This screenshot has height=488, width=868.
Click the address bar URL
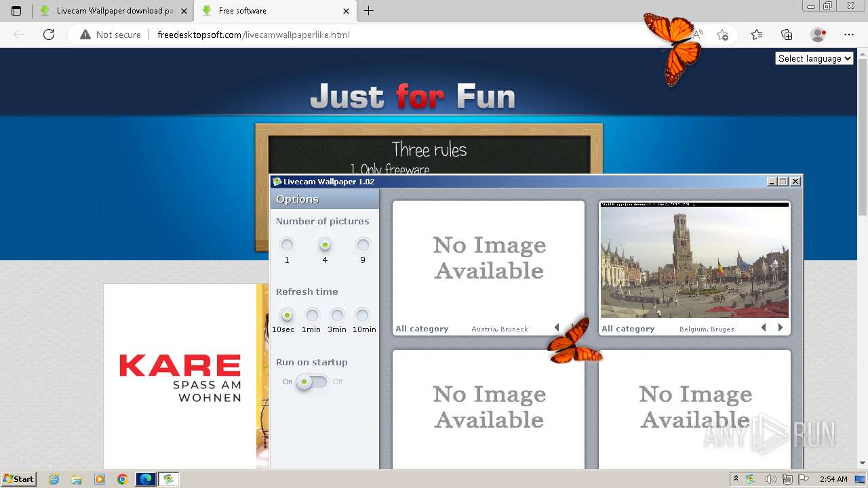pyautogui.click(x=253, y=35)
